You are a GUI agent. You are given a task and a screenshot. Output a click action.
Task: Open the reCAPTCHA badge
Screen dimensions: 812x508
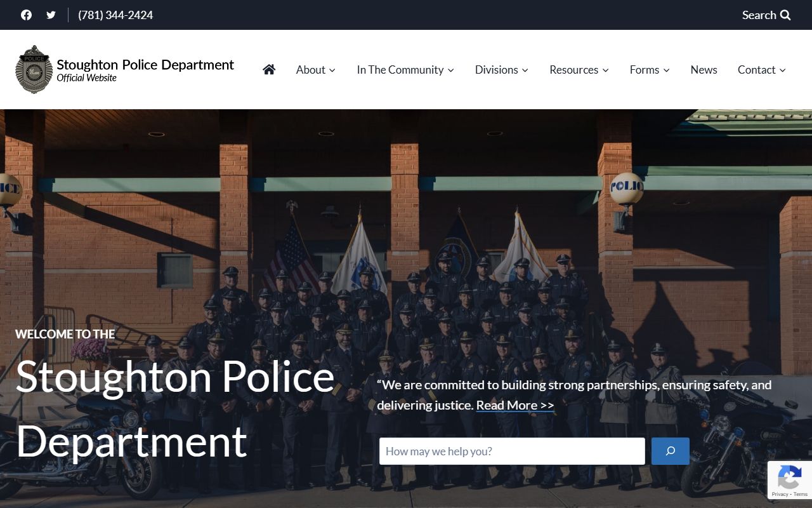(790, 480)
